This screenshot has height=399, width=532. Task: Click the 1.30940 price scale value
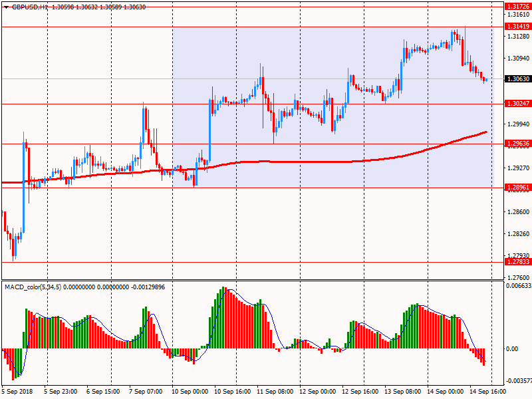point(519,59)
